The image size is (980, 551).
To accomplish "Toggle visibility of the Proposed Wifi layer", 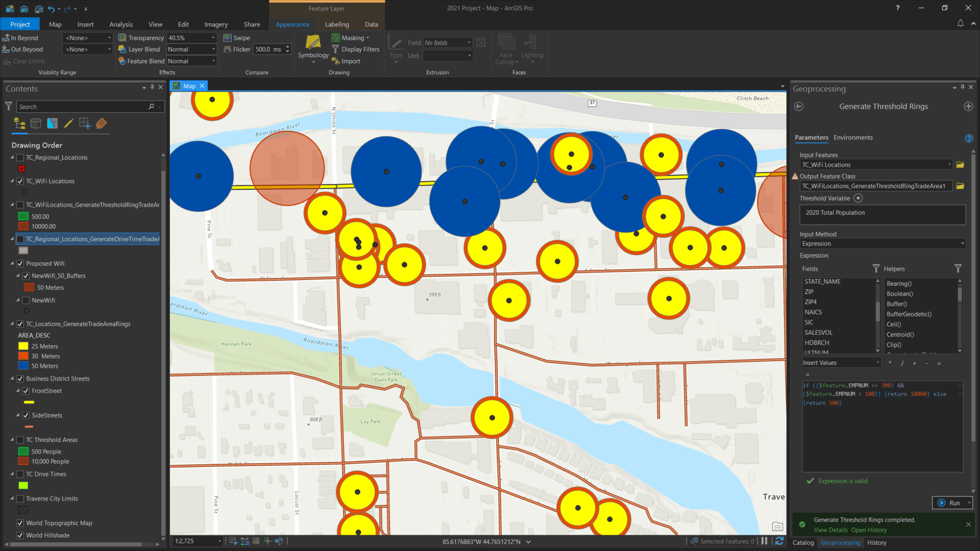I will click(x=20, y=263).
